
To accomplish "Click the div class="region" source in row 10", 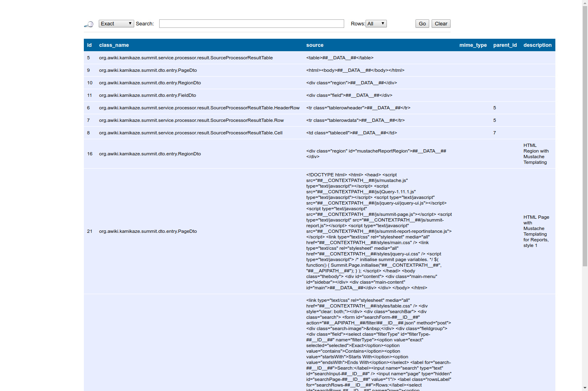I will 351,83.
